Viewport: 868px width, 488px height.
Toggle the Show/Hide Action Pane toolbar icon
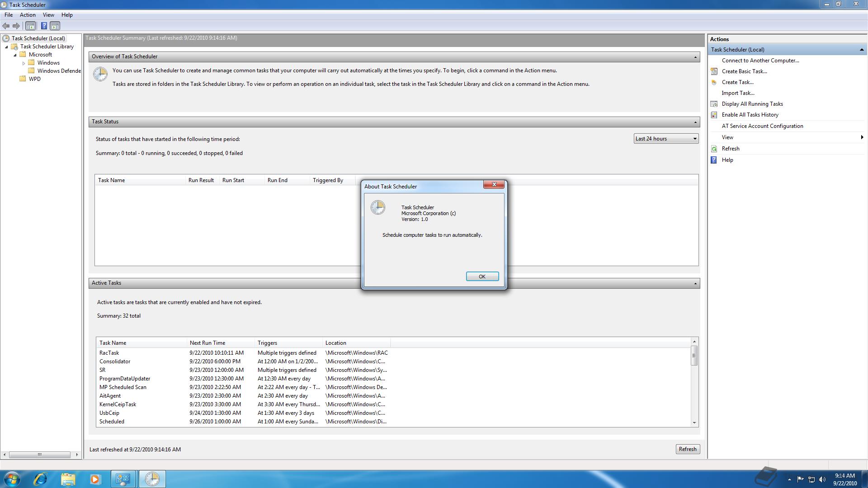tap(55, 26)
